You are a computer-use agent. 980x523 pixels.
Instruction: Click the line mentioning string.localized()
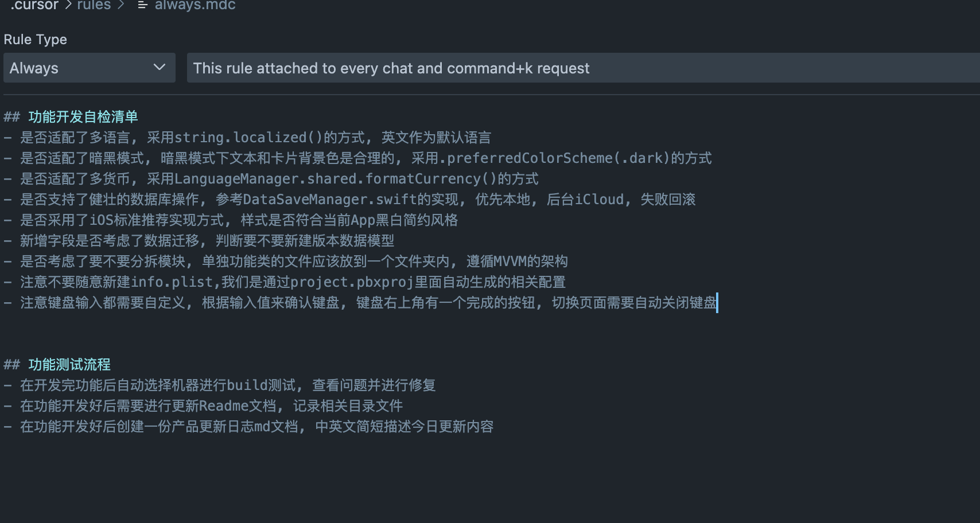[255, 138]
